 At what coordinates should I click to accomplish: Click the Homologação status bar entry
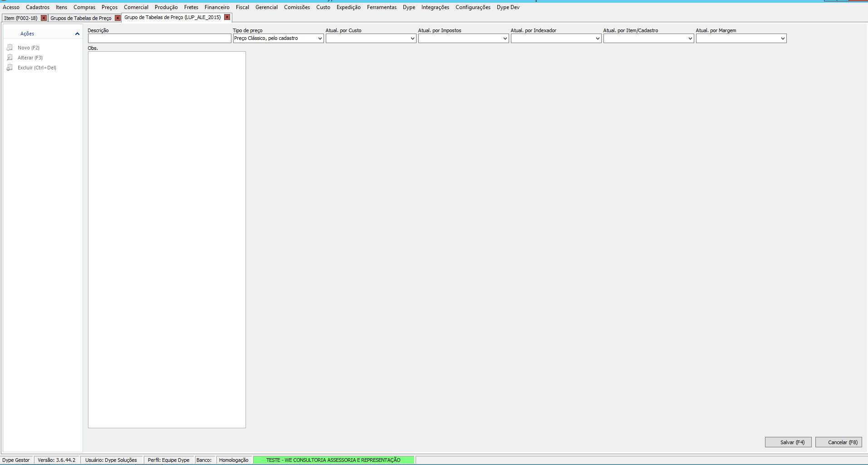(x=234, y=460)
